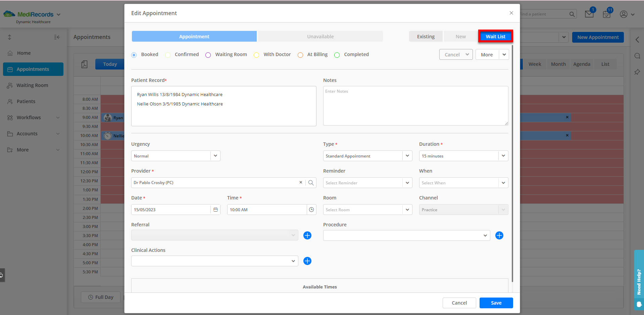Switch calendar to Week view
This screenshot has width=644, height=315.
[535, 64]
